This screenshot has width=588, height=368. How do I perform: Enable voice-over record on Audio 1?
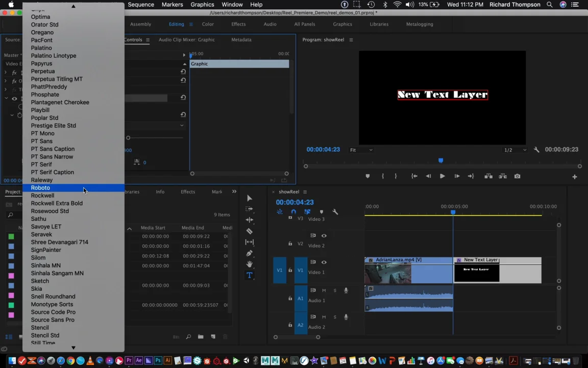click(x=346, y=290)
